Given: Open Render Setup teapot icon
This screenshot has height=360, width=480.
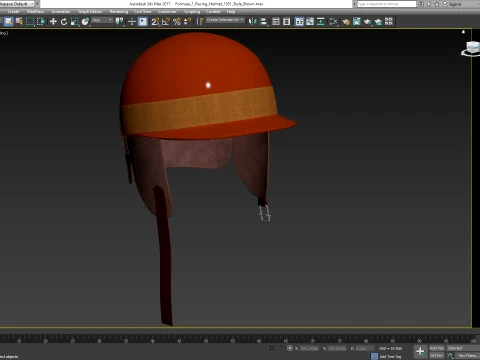Looking at the screenshot, I should click(346, 22).
